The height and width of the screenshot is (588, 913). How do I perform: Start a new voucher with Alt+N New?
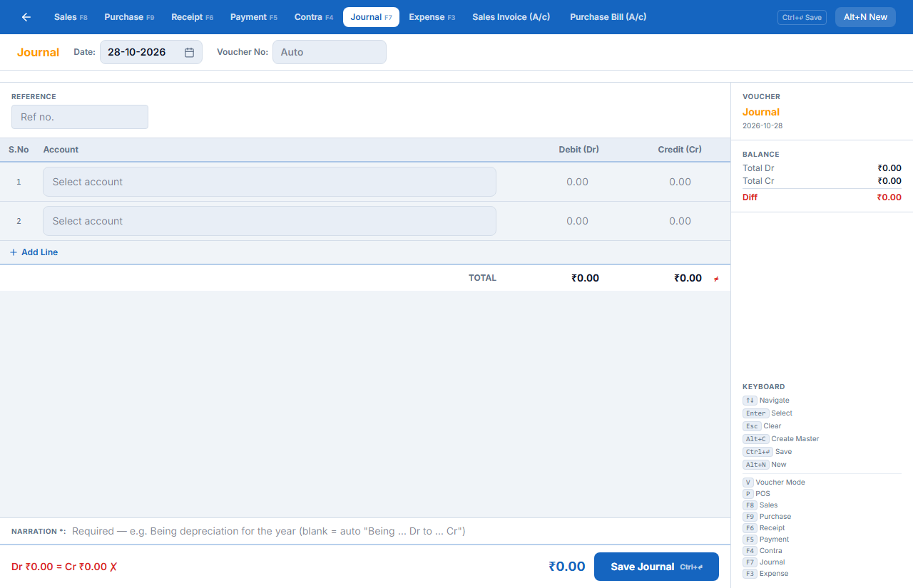[x=865, y=17]
